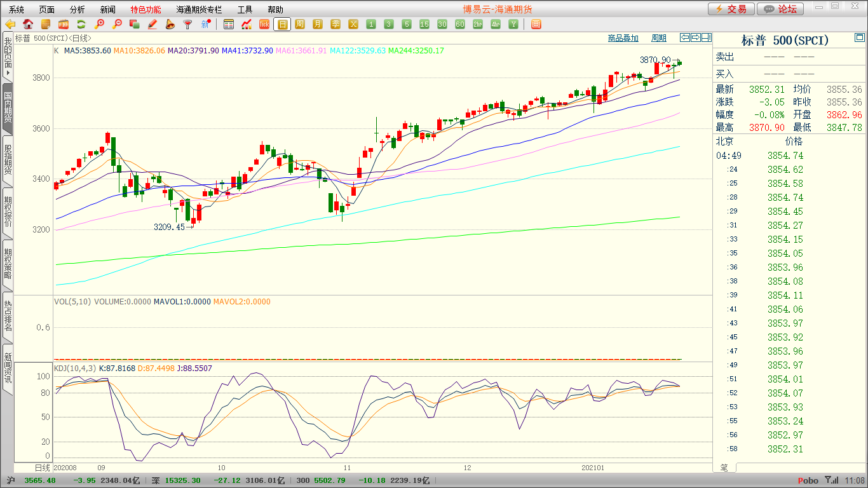Switch to the 2hr period button

point(478,24)
